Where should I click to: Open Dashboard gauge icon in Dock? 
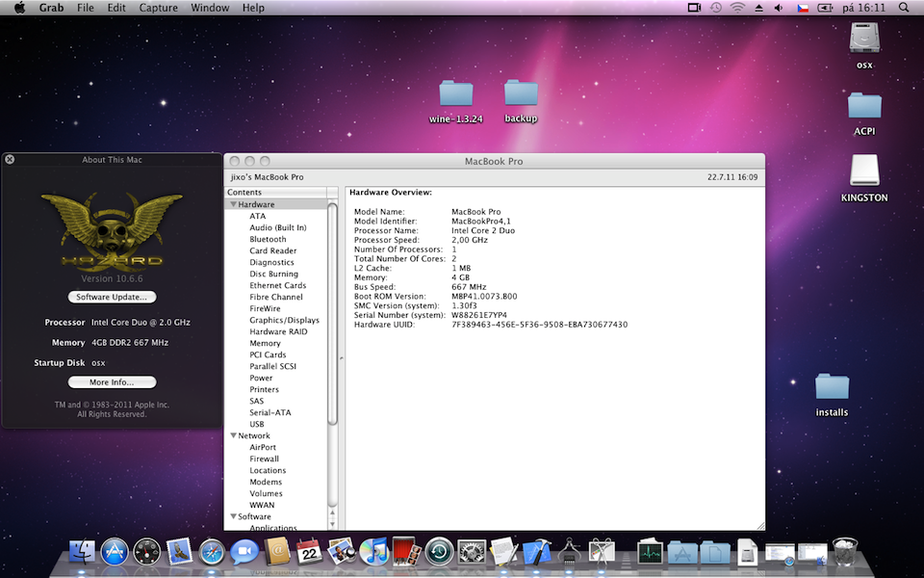tap(146, 552)
